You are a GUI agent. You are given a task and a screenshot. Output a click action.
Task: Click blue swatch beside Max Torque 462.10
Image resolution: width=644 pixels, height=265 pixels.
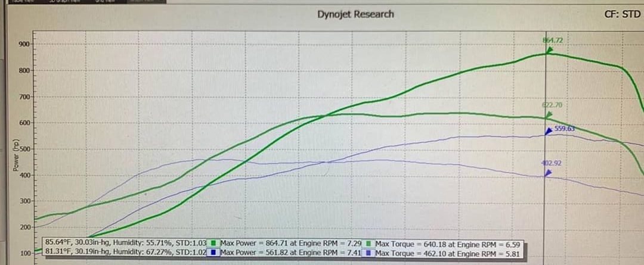click(370, 253)
